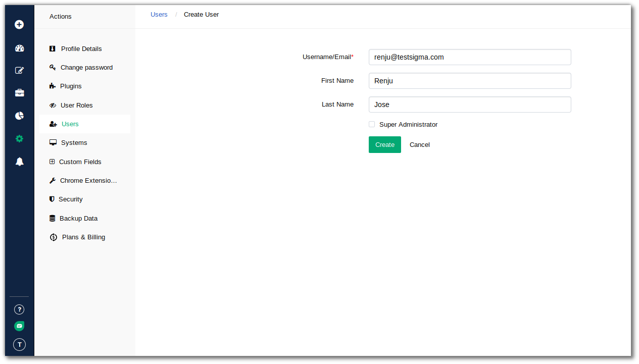Screen dimensions: 639x364
Task: Open Plans & Billing settings
Action: click(x=85, y=237)
